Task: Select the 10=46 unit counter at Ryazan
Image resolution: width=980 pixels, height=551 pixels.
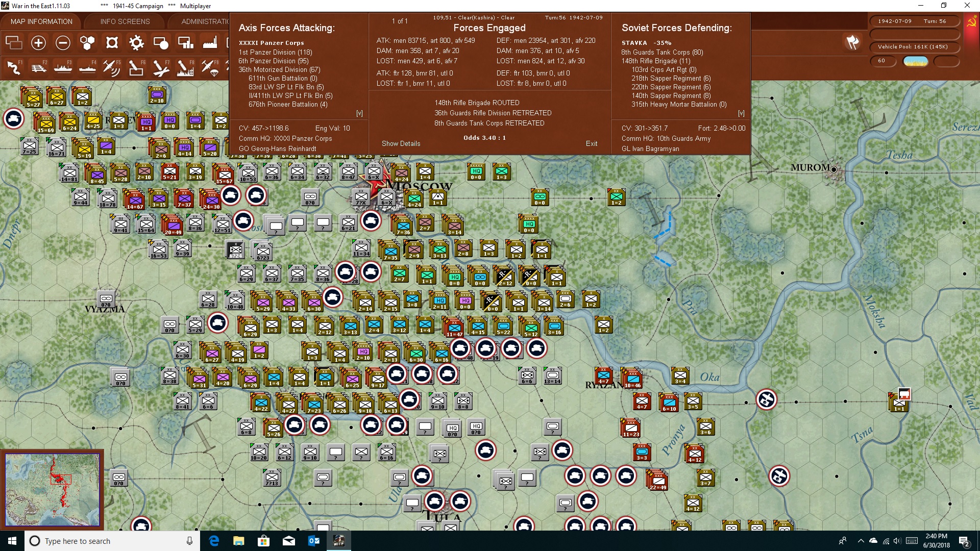Action: click(632, 379)
